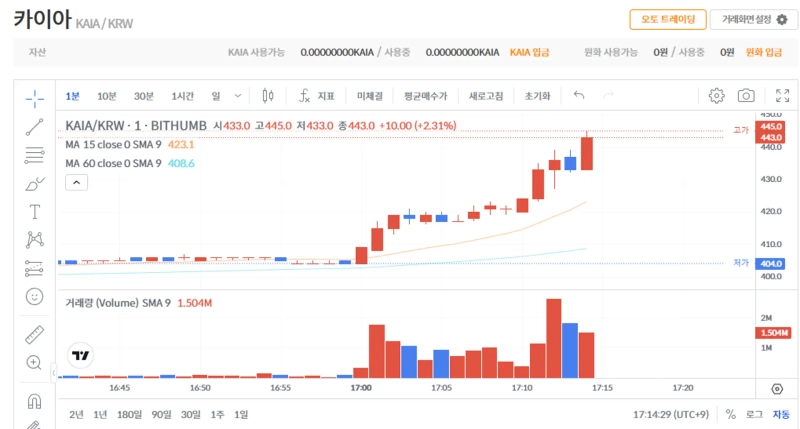Image resolution: width=800 pixels, height=429 pixels.
Task: Choose the text annotation tool
Action: 34,211
